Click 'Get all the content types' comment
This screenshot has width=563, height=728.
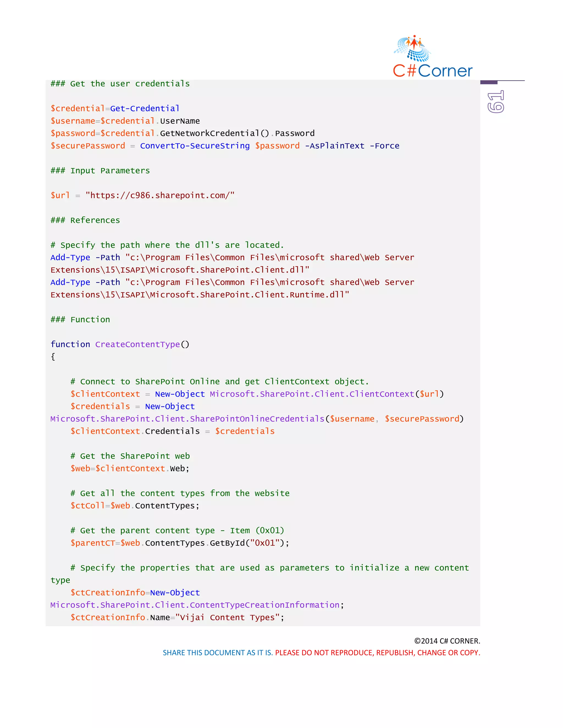180,493
